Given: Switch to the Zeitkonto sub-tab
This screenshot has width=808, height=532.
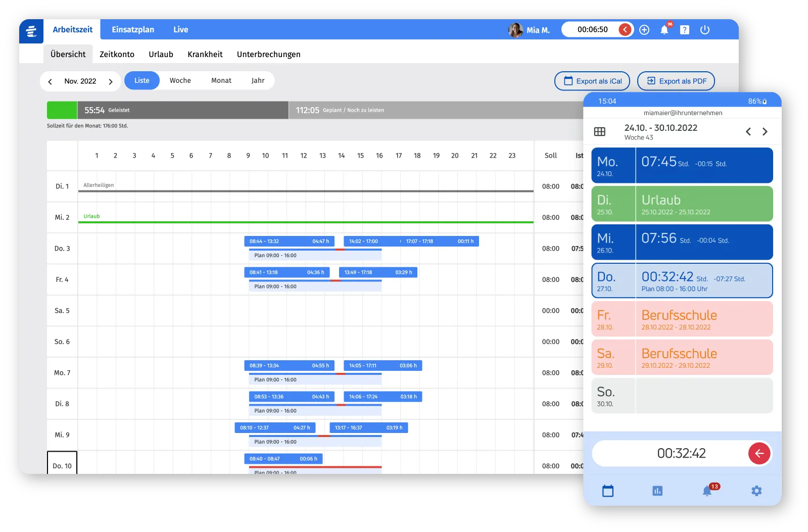Looking at the screenshot, I should (x=117, y=55).
